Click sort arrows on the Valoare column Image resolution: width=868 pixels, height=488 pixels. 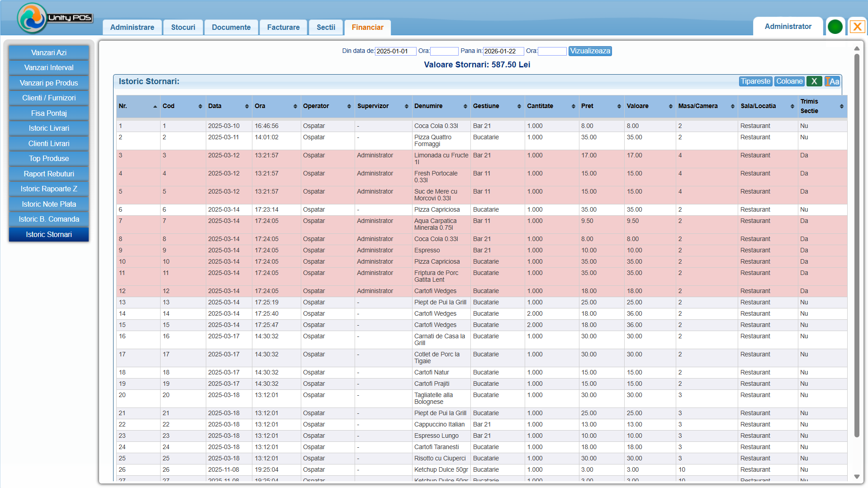(670, 106)
